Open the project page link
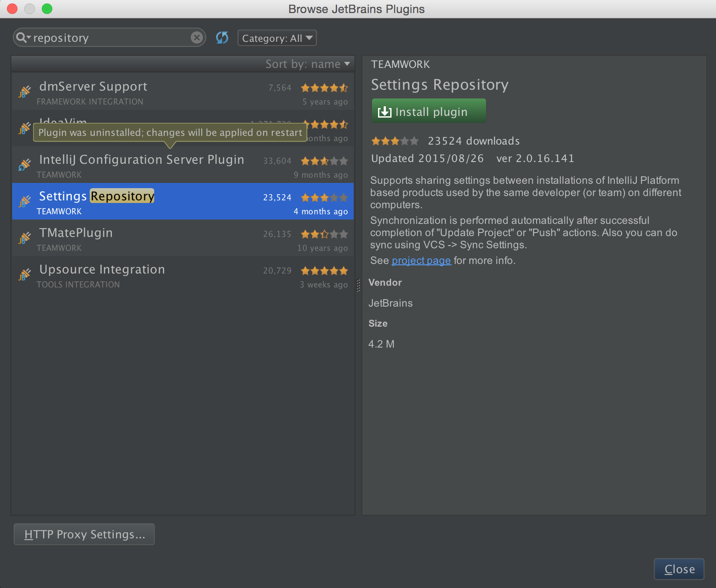The height and width of the screenshot is (588, 716). [x=421, y=260]
